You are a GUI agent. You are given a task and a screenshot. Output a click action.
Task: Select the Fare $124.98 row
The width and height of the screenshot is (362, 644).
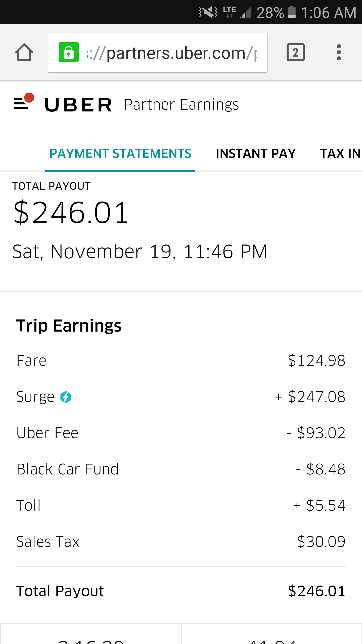181,360
